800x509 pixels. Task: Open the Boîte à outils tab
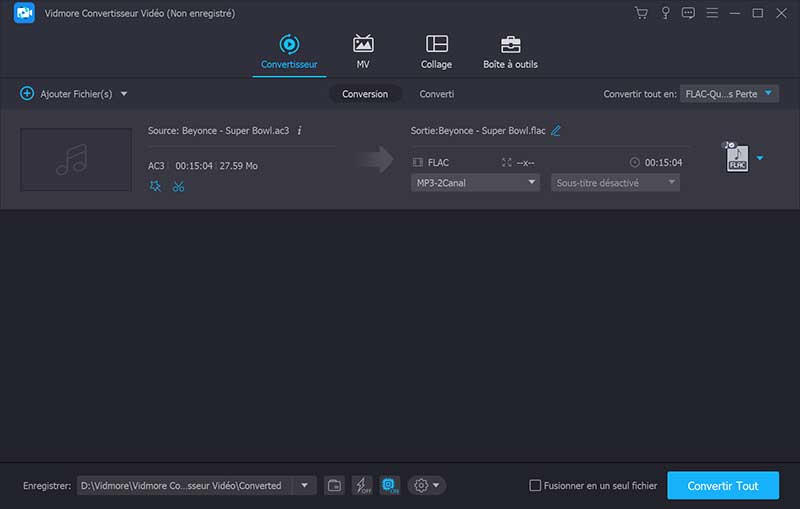click(x=510, y=52)
